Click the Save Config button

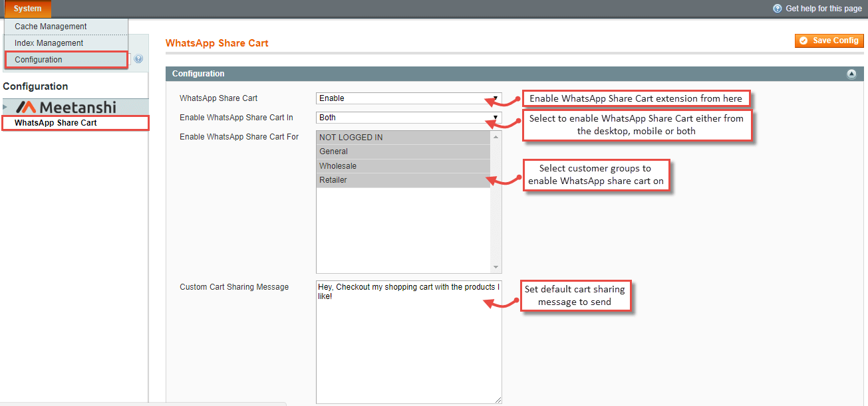829,41
